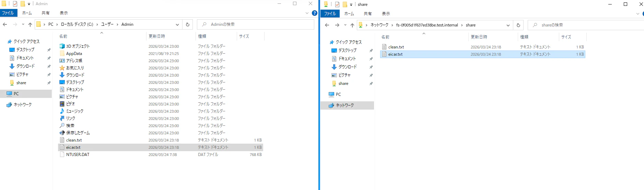Select the ミュージック folder icon
The image size is (644, 190).
[x=62, y=111]
